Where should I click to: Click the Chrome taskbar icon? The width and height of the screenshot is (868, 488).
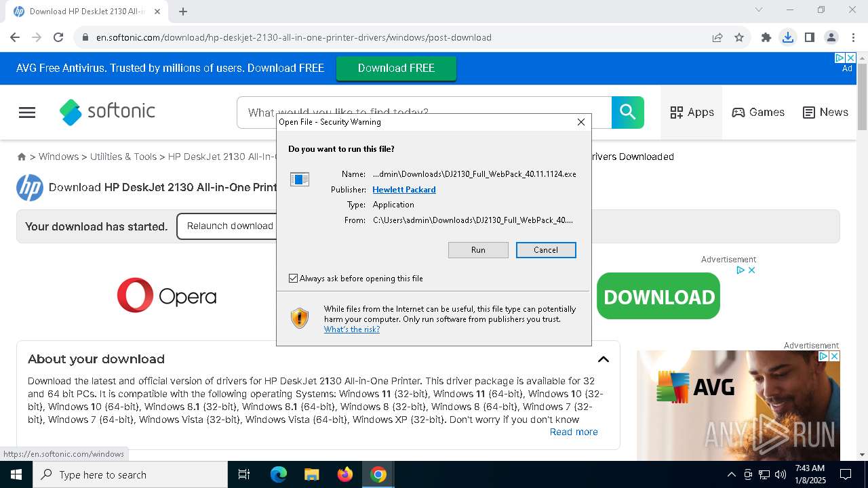click(x=378, y=474)
